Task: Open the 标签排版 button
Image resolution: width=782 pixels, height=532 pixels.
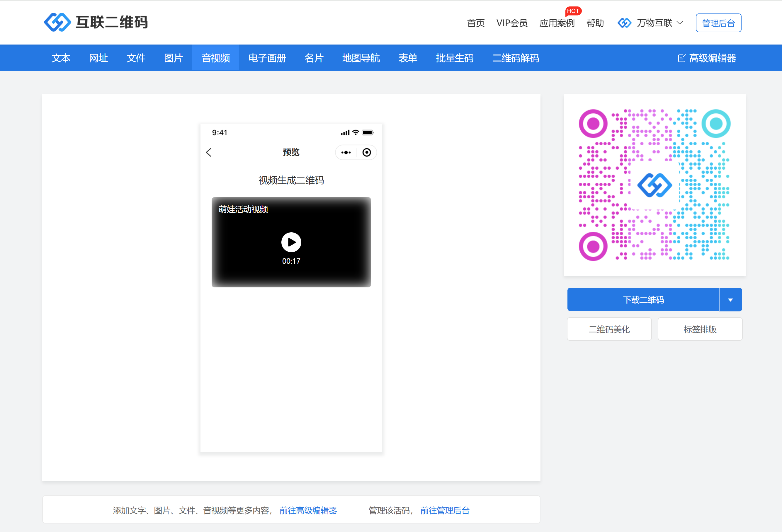Action: tap(700, 329)
